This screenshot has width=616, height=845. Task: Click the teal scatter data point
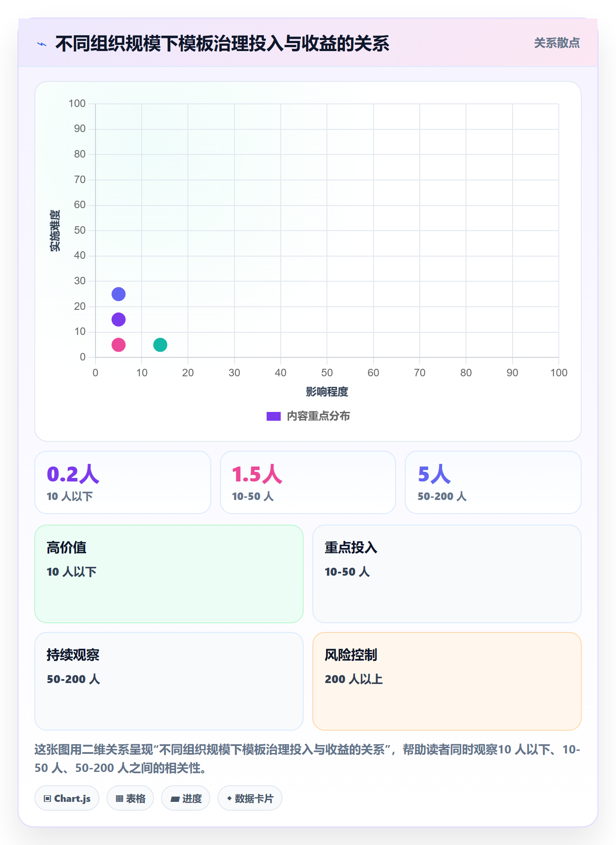tap(160, 345)
